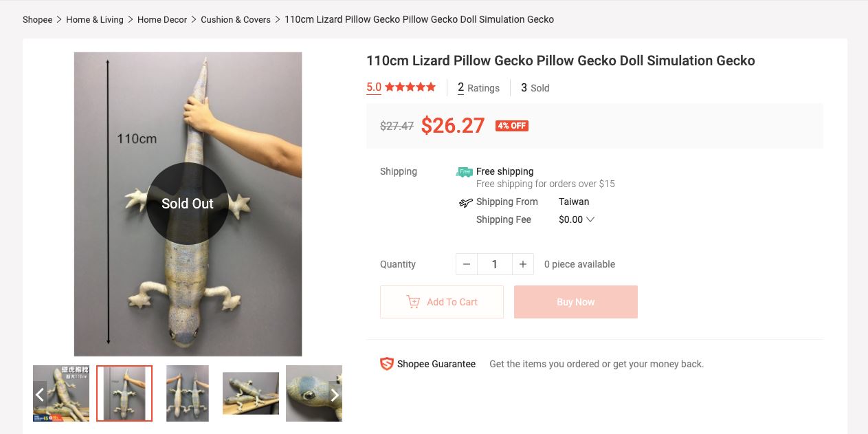Click the next thumbnail arrow
Image resolution: width=868 pixels, height=434 pixels.
pos(335,394)
